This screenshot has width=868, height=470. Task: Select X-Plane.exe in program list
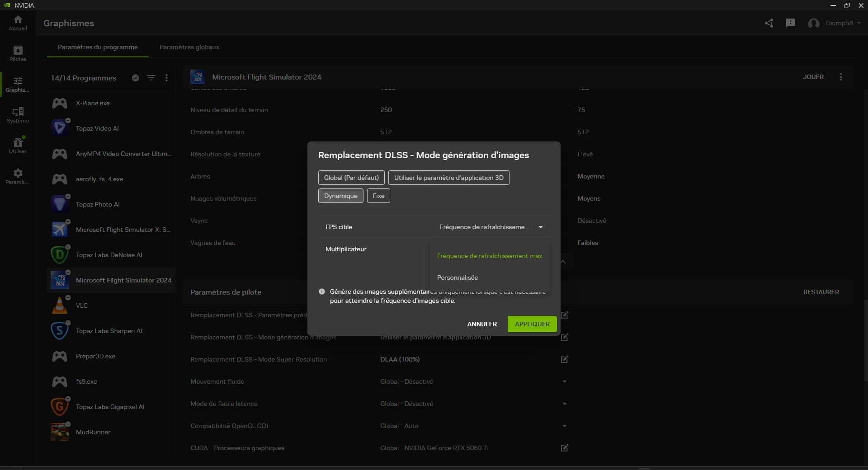111,103
